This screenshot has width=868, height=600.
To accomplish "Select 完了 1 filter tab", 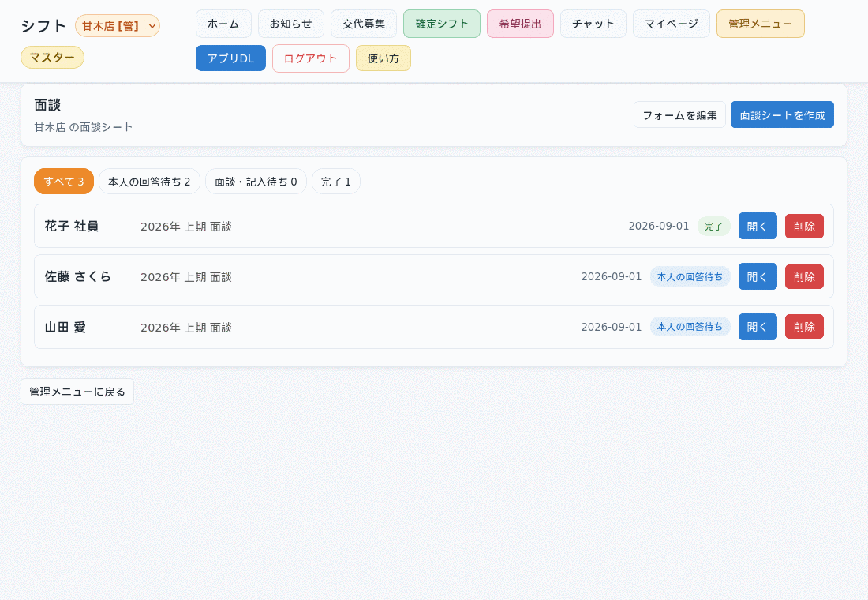I will coord(336,181).
